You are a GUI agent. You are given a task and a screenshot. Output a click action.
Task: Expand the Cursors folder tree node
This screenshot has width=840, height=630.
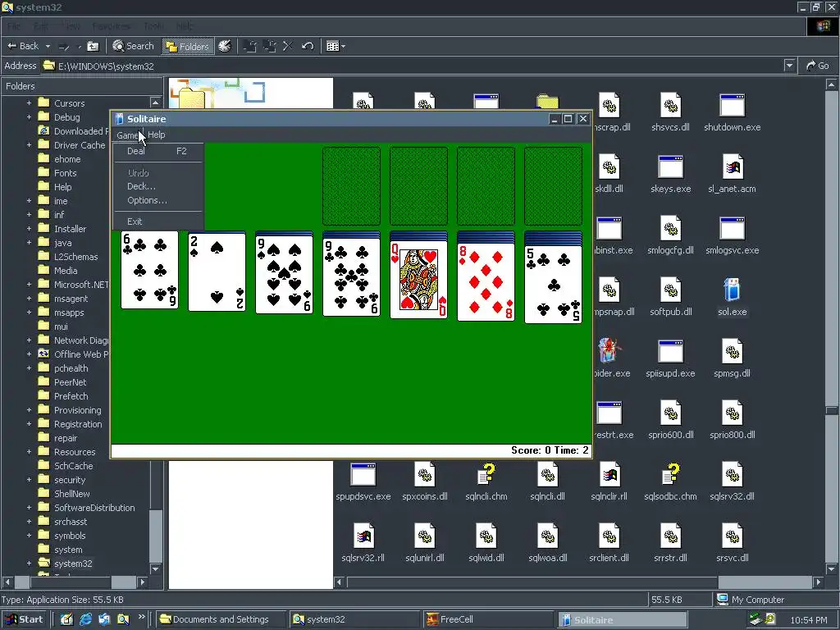click(29, 103)
